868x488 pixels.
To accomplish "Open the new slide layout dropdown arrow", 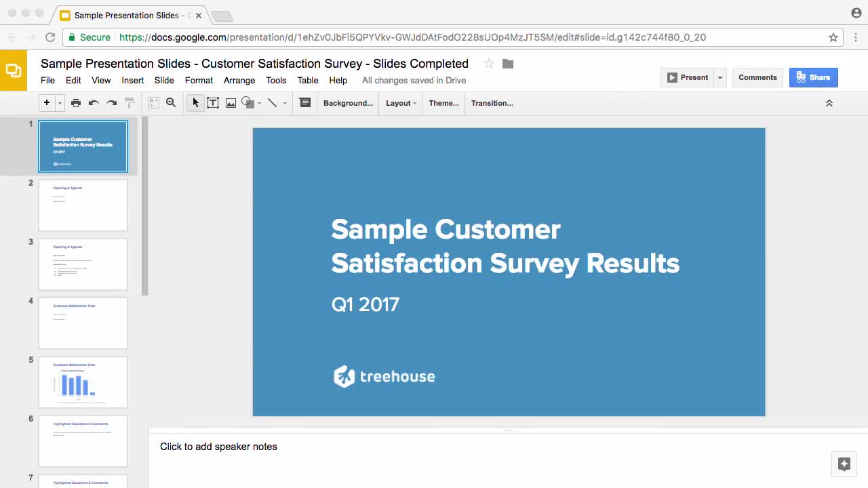I will (x=60, y=103).
